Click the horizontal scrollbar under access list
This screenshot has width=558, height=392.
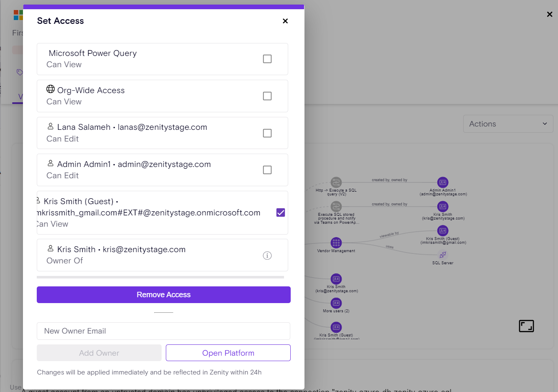(160, 277)
